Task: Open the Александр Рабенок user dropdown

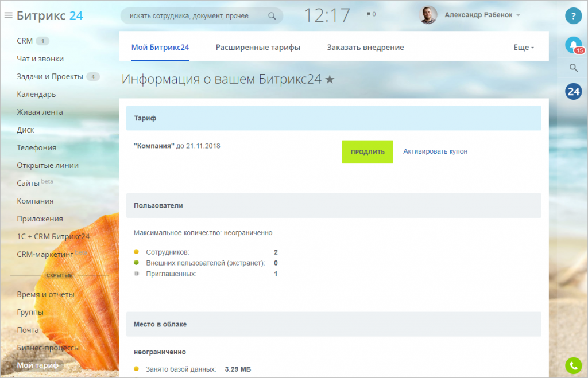Action: [482, 15]
